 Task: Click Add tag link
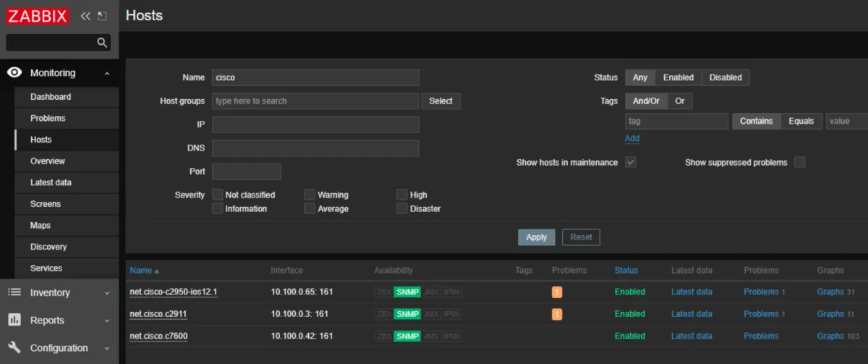[632, 138]
